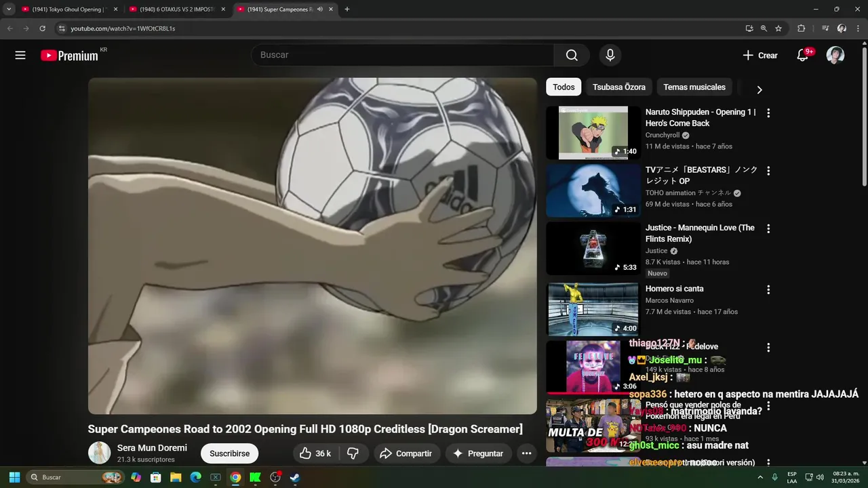Select the Tsubasa Ōzora filter chip

point(619,87)
